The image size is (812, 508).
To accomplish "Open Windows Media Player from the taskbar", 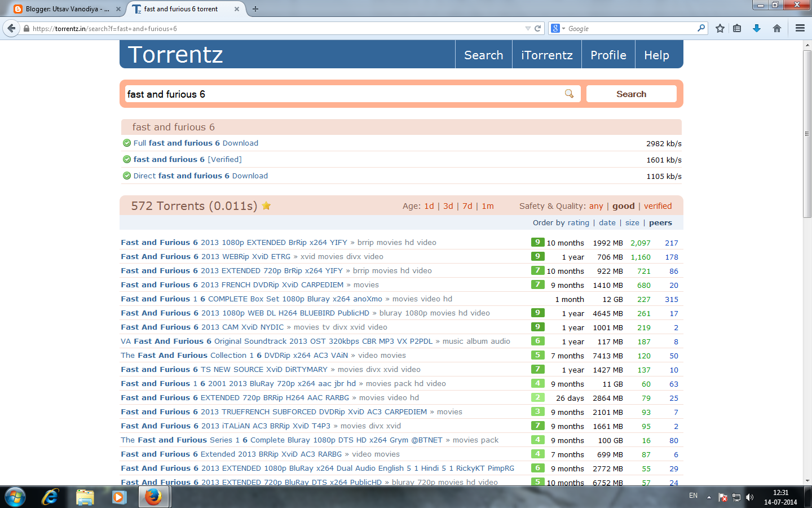I will (x=119, y=497).
